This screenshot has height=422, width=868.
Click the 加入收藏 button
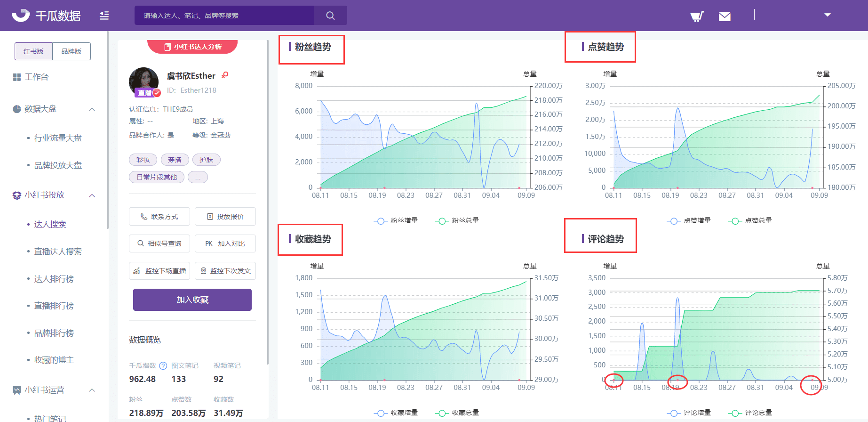[192, 300]
